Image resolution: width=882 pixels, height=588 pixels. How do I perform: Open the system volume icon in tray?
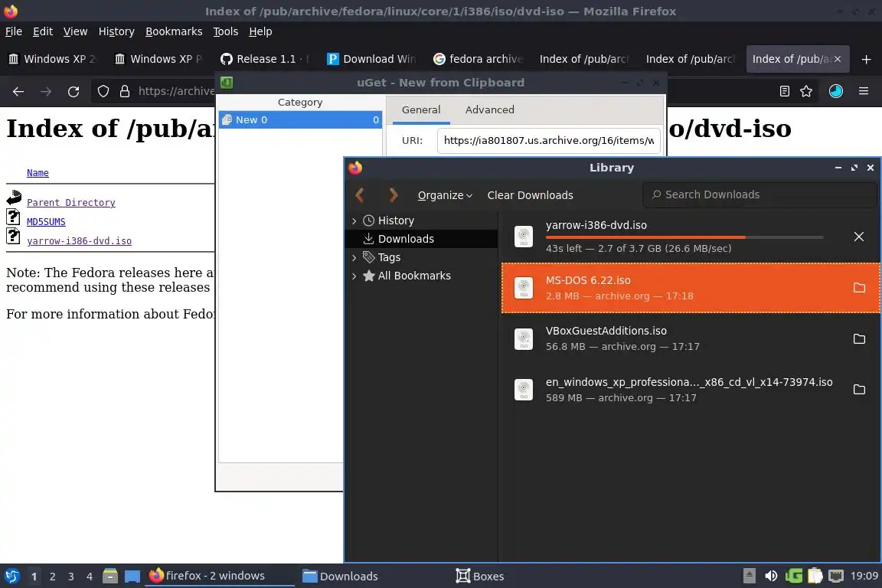(x=771, y=576)
